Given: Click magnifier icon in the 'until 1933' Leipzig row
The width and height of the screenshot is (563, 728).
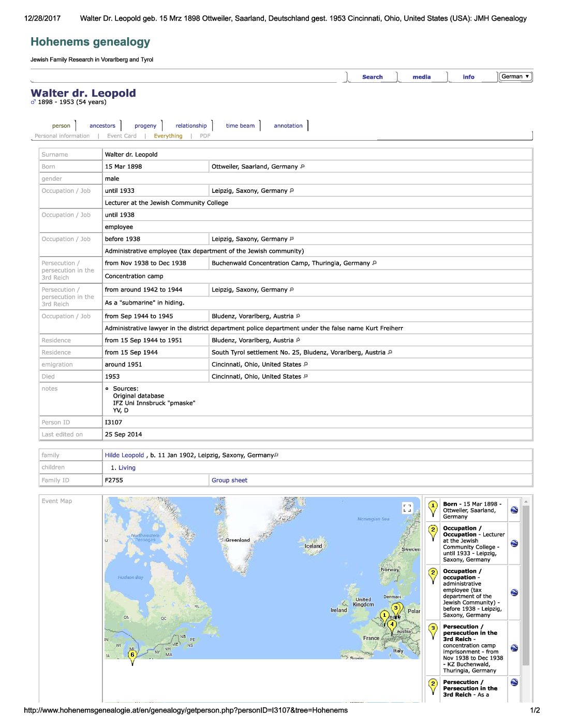Looking at the screenshot, I should click(292, 190).
